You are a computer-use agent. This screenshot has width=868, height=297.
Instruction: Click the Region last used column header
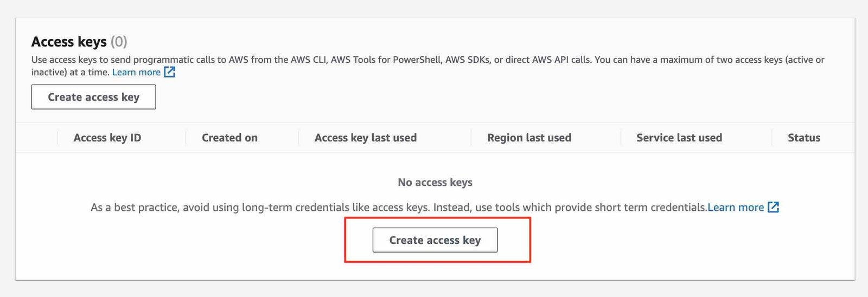tap(529, 138)
